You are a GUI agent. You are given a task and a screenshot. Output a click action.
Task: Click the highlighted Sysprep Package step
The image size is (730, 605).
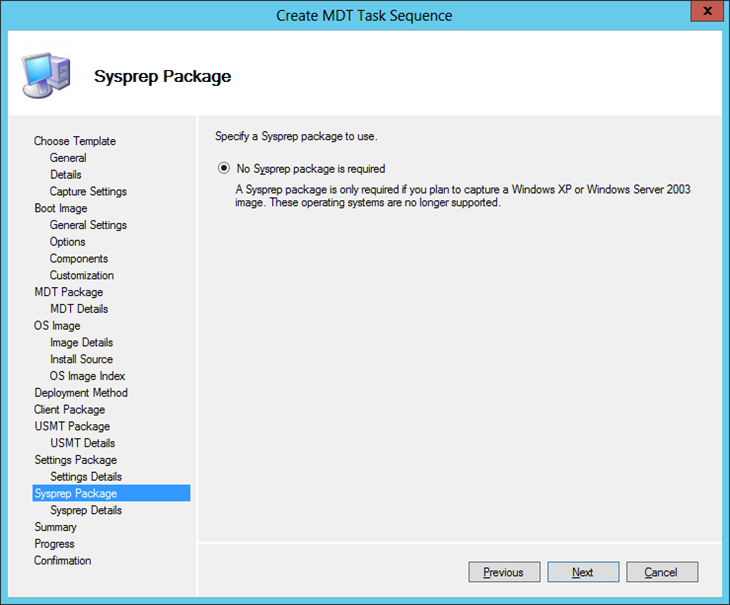tap(76, 493)
